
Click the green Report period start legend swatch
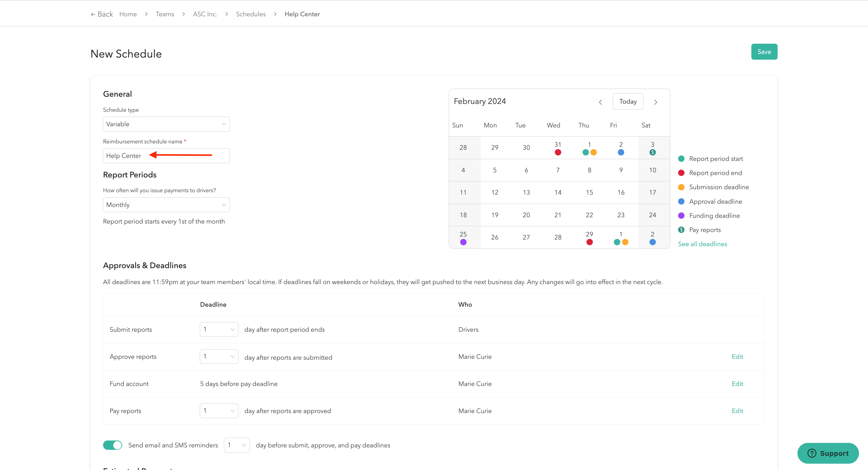click(x=681, y=159)
